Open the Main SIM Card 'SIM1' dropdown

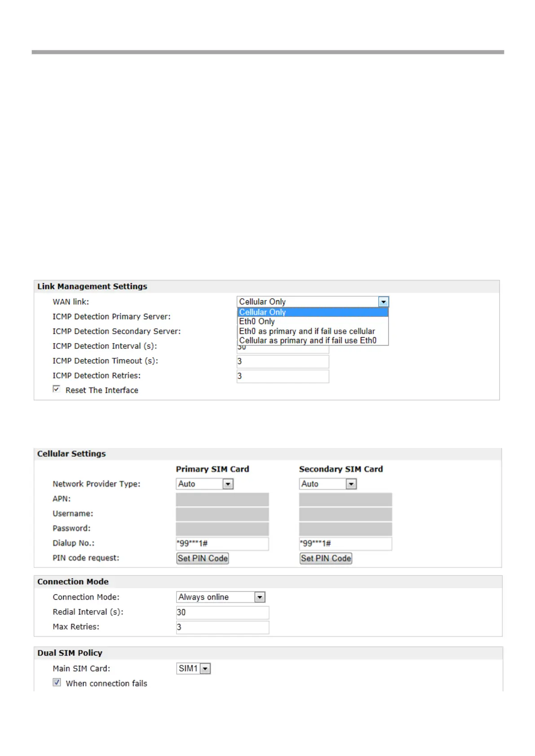pyautogui.click(x=193, y=668)
